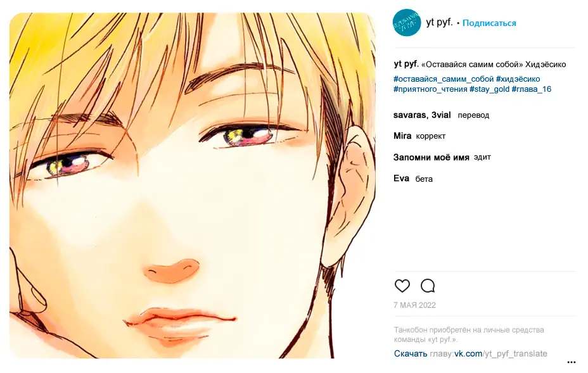Open the three-dot more options menu
This screenshot has height=373, width=588.
571,362
